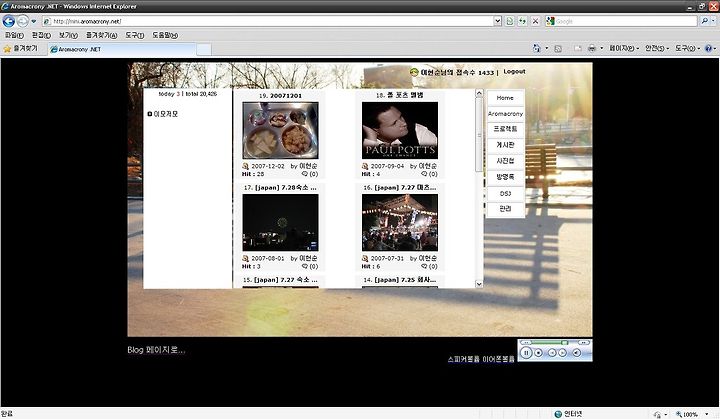Stop playback in the media player
Screen dimensions: 720x419
[x=539, y=353]
